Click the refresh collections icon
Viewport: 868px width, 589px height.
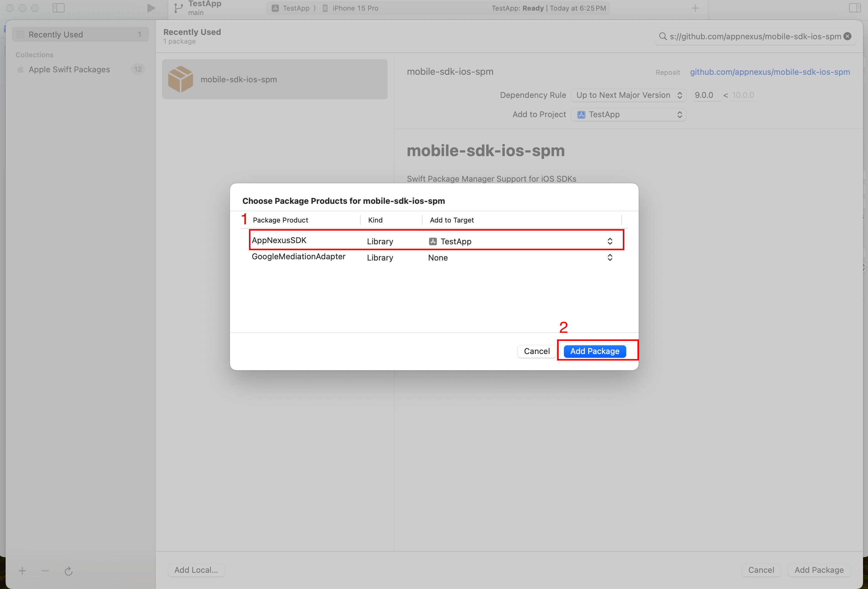point(68,571)
